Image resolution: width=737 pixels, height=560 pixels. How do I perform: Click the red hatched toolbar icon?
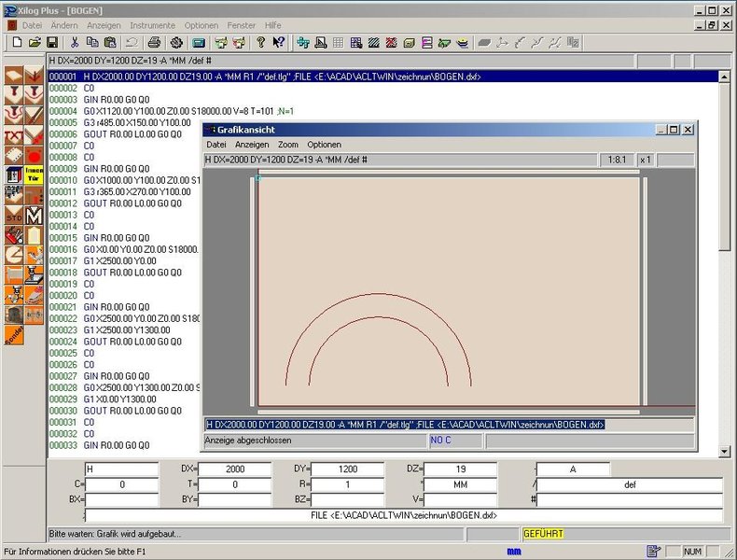391,43
